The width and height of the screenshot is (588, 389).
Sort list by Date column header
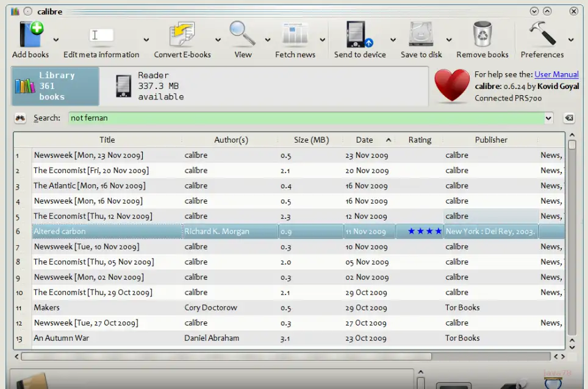coord(365,140)
